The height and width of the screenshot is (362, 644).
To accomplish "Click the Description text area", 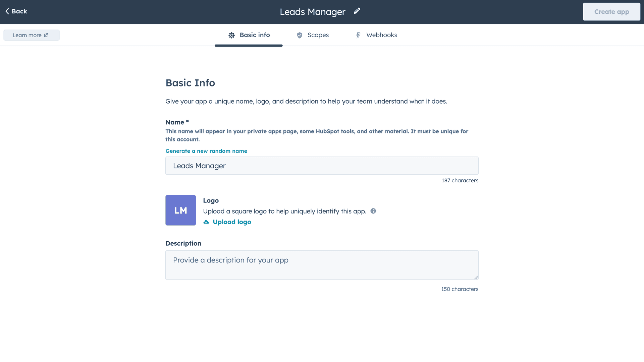I will coord(322,265).
